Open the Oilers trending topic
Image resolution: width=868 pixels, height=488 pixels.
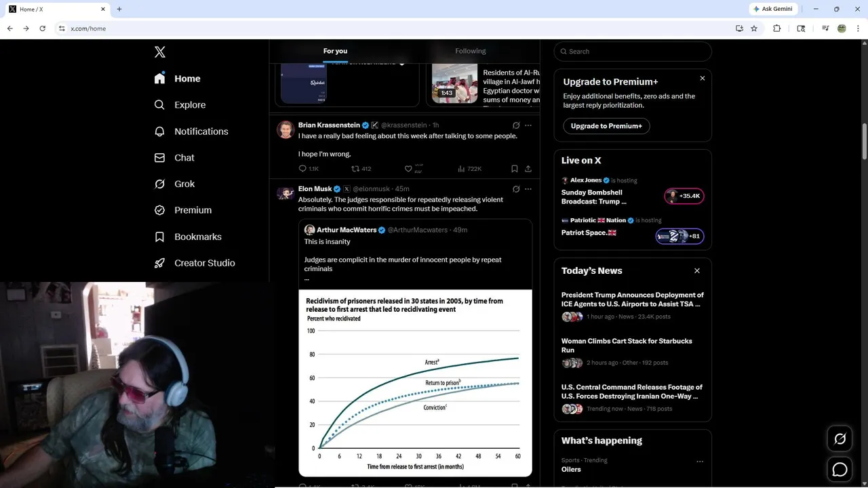pyautogui.click(x=571, y=469)
